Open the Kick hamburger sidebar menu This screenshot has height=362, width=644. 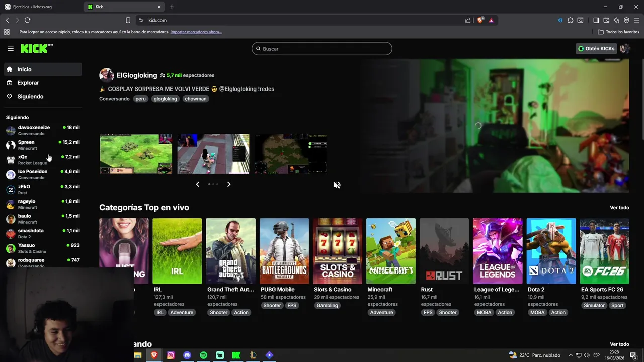pyautogui.click(x=11, y=49)
